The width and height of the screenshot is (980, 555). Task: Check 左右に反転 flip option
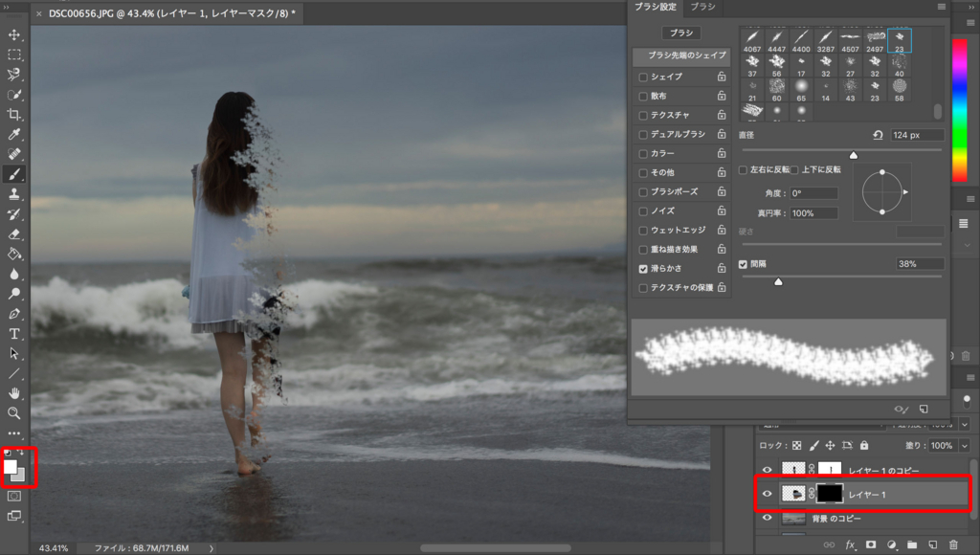(743, 170)
